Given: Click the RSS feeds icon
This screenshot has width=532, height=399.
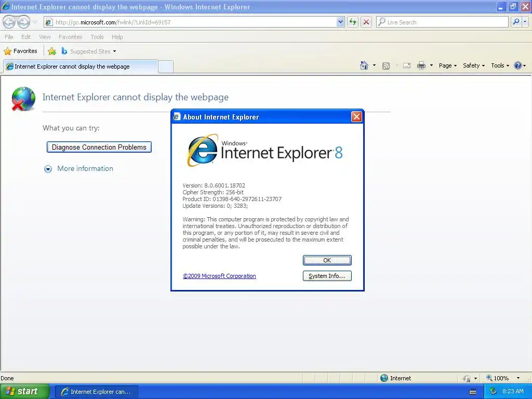Looking at the screenshot, I should pyautogui.click(x=386, y=66).
